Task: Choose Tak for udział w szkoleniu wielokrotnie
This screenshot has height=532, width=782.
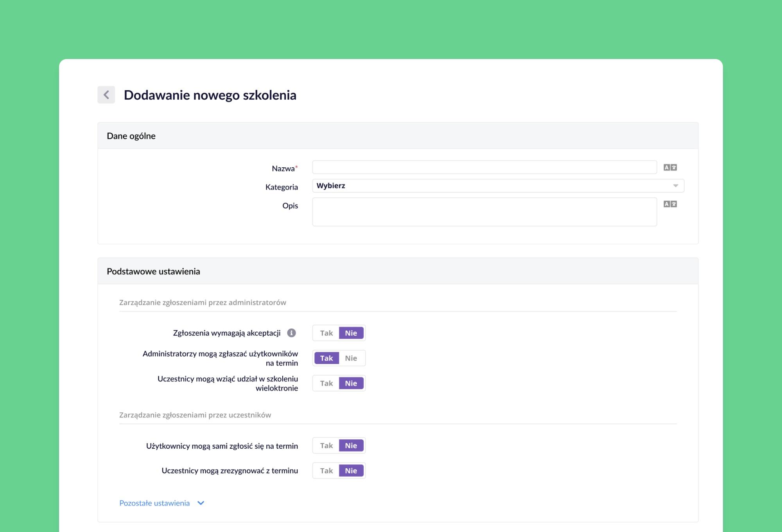Action: 326,383
